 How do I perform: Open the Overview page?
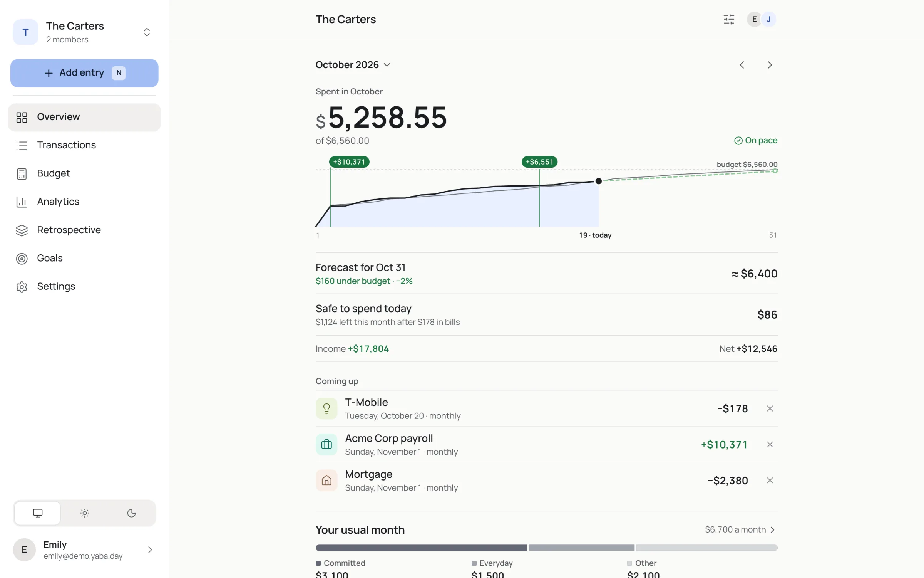(84, 117)
